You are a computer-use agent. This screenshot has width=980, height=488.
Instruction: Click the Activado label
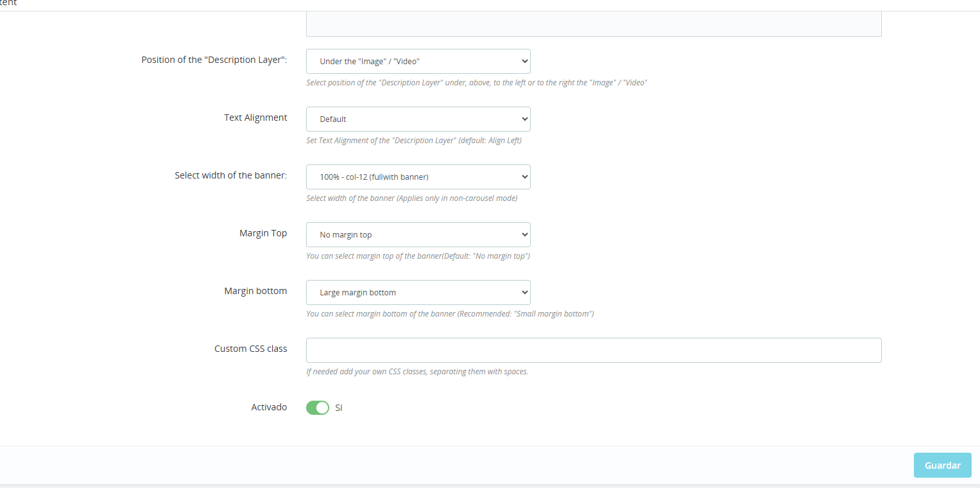[269, 407]
